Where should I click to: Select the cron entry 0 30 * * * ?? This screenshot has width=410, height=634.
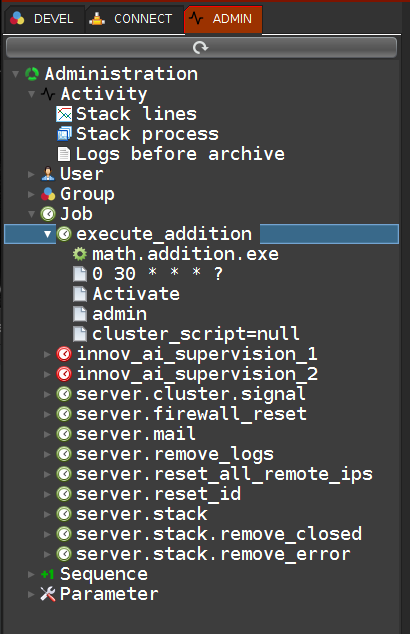157,274
